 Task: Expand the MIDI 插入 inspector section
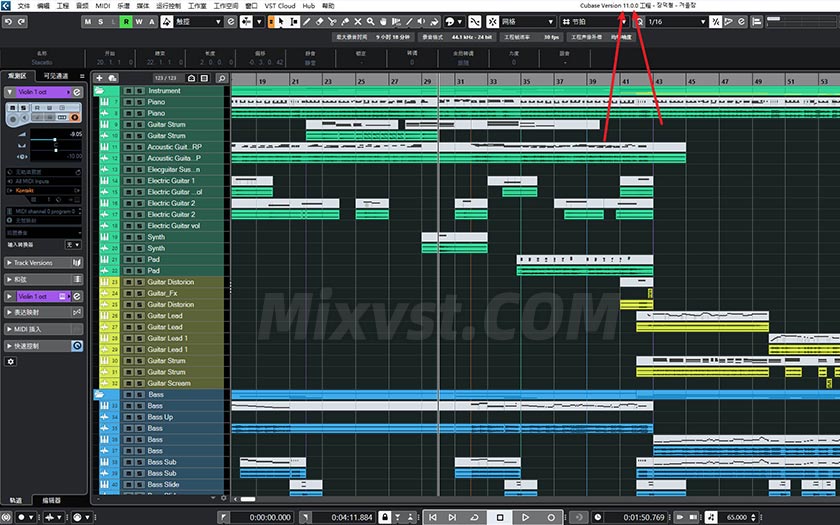pos(40,329)
